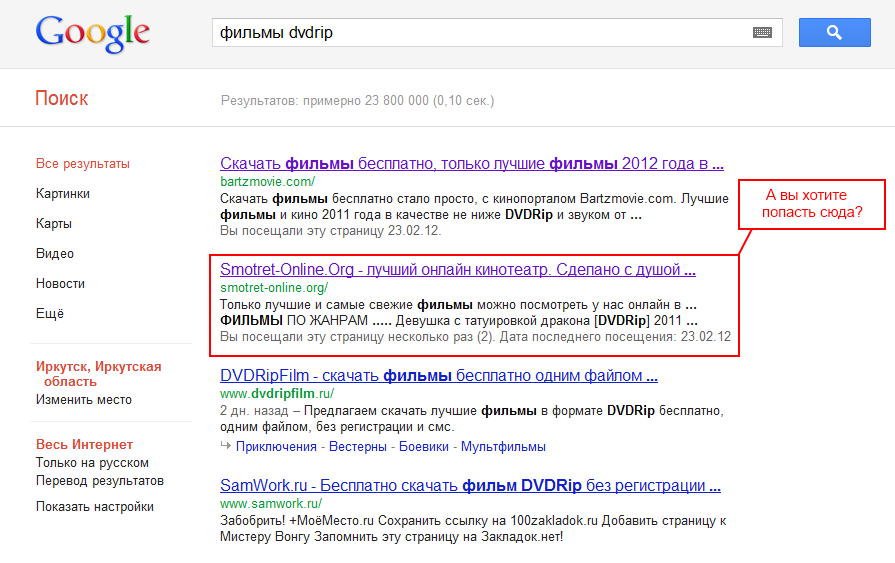Select 'Перевод результатов' option
The height and width of the screenshot is (563, 895).
(x=100, y=481)
